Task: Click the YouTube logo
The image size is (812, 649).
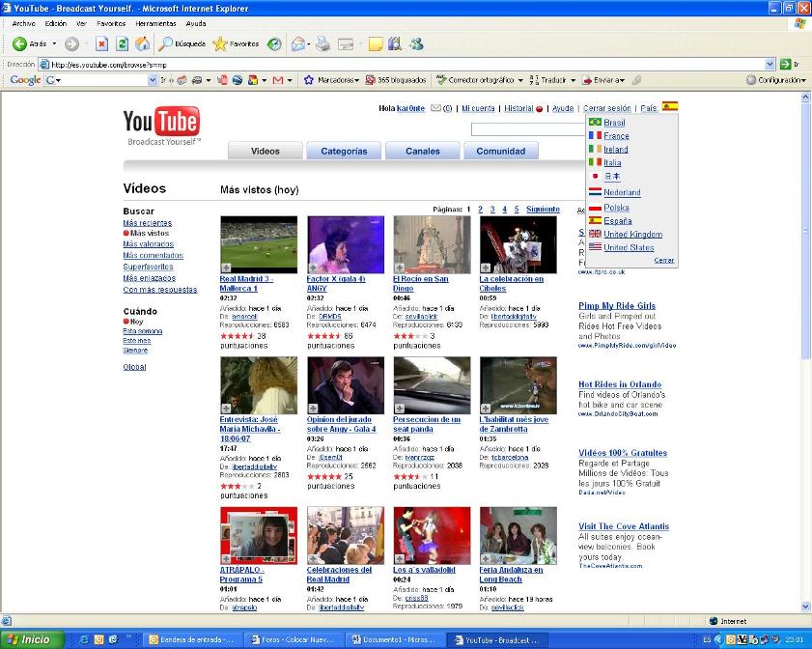Action: (161, 127)
